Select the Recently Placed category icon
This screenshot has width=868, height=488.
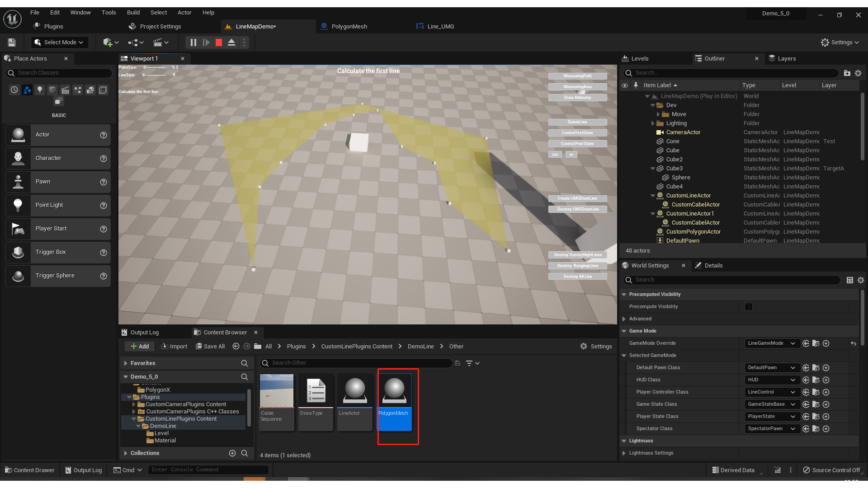pyautogui.click(x=14, y=90)
